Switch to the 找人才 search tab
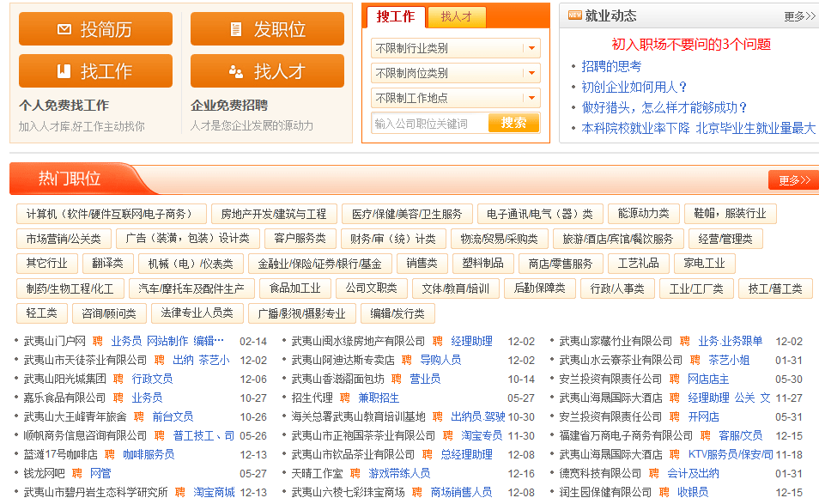This screenshot has width=819, height=504. 457,16
